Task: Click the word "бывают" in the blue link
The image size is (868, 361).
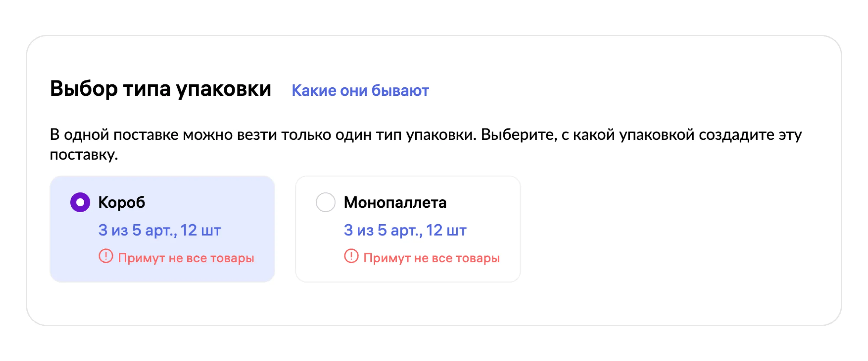Action: (x=400, y=91)
